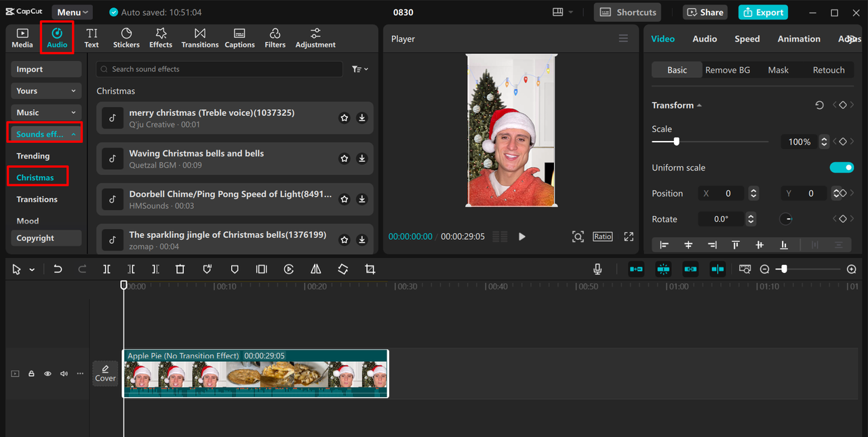Viewport: 868px width, 437px height.
Task: Start voiceover recording with microphone icon
Action: (597, 269)
